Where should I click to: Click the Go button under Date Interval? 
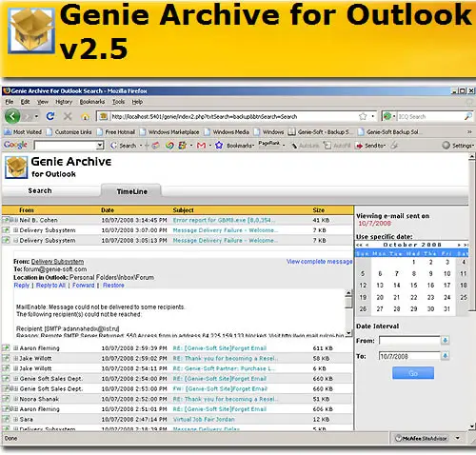413,373
